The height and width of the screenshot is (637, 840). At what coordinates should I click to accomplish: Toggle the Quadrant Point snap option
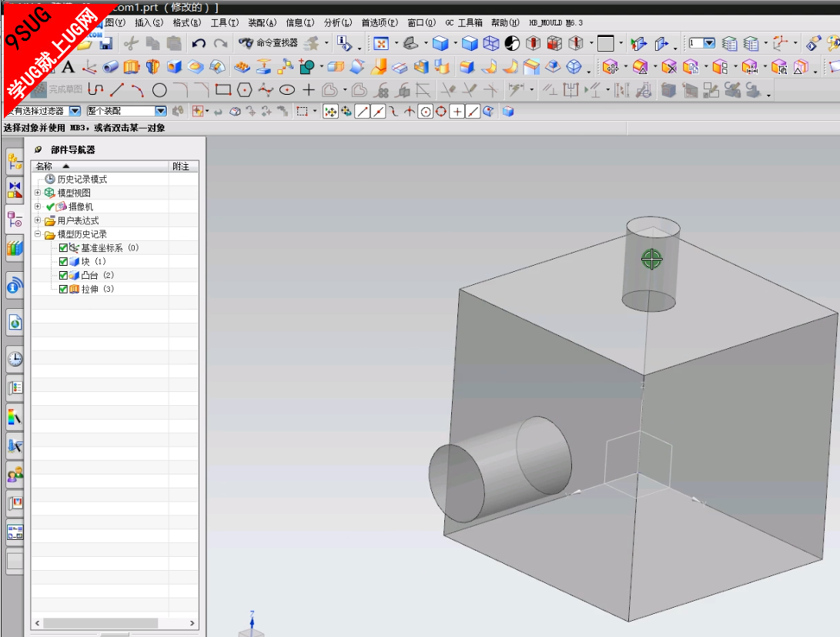pos(441,112)
